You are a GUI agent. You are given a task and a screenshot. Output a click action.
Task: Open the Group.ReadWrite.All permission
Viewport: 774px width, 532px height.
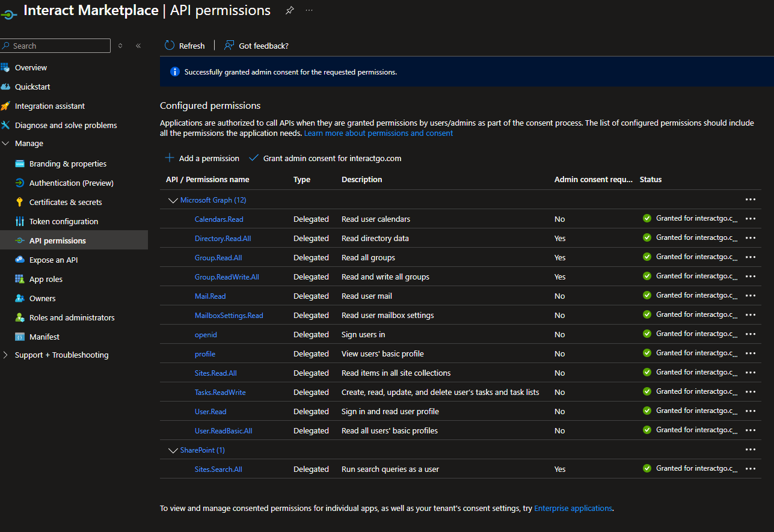[x=227, y=277]
